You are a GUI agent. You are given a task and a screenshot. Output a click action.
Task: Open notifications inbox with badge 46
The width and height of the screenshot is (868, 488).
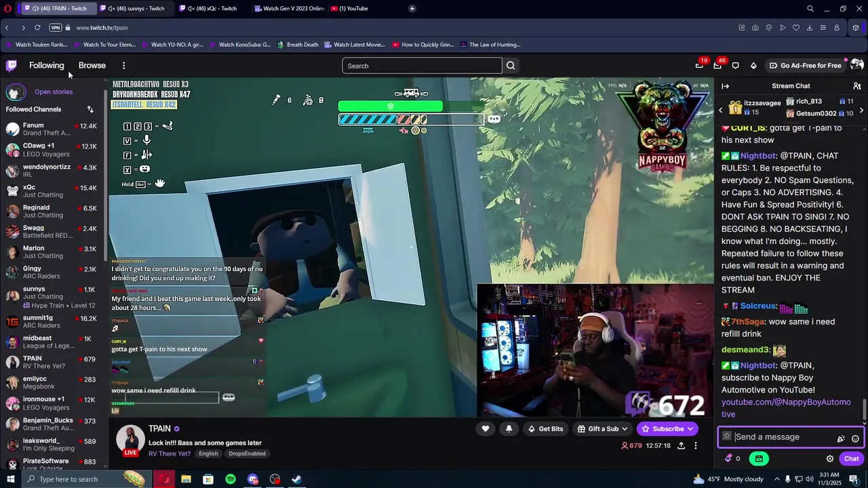point(717,65)
